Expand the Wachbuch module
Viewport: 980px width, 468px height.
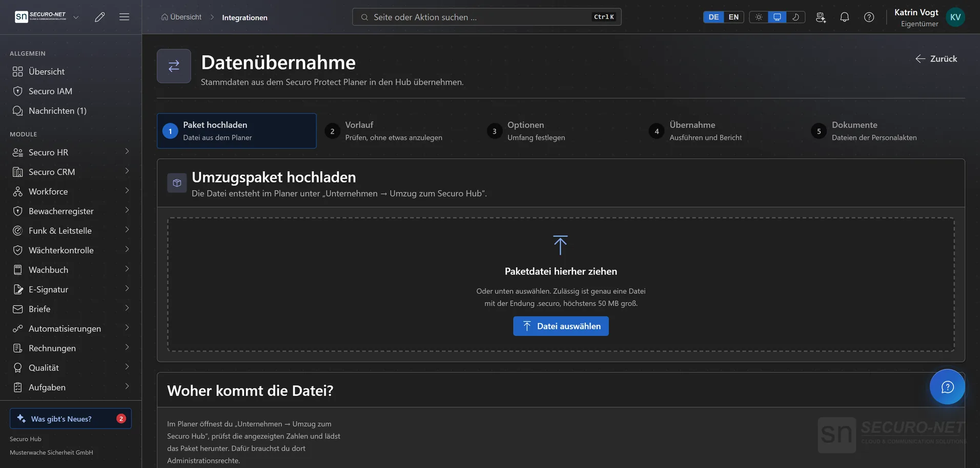click(71, 270)
